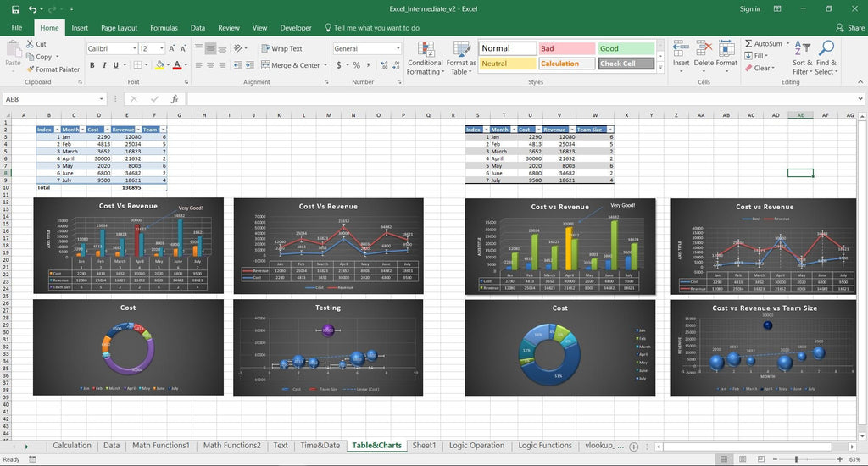Open the font size dropdown
The width and height of the screenshot is (868, 466).
162,48
